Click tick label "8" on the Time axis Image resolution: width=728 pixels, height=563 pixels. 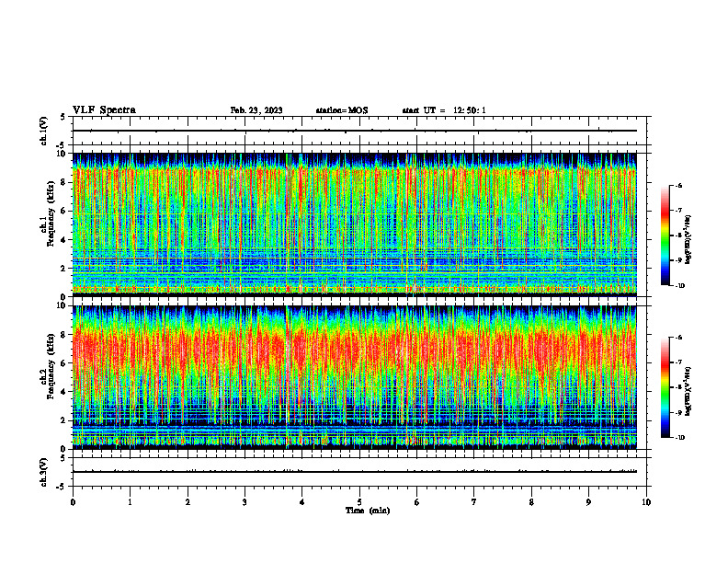531,502
